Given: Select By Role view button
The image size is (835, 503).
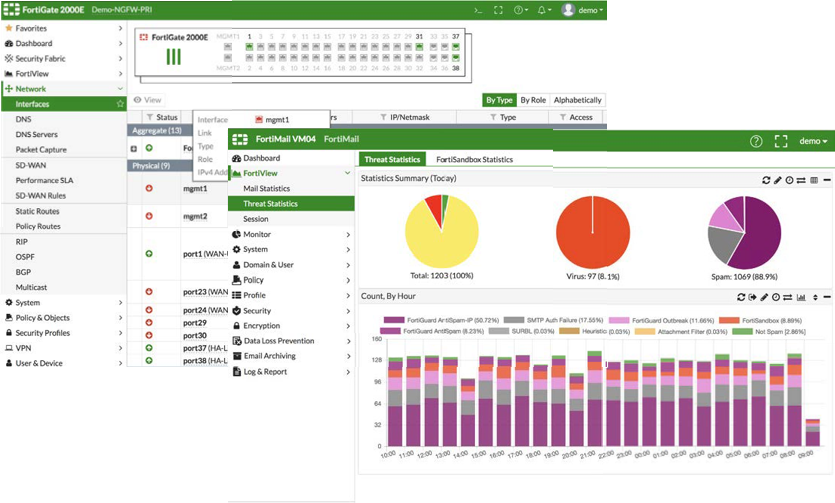Looking at the screenshot, I should click(x=533, y=100).
